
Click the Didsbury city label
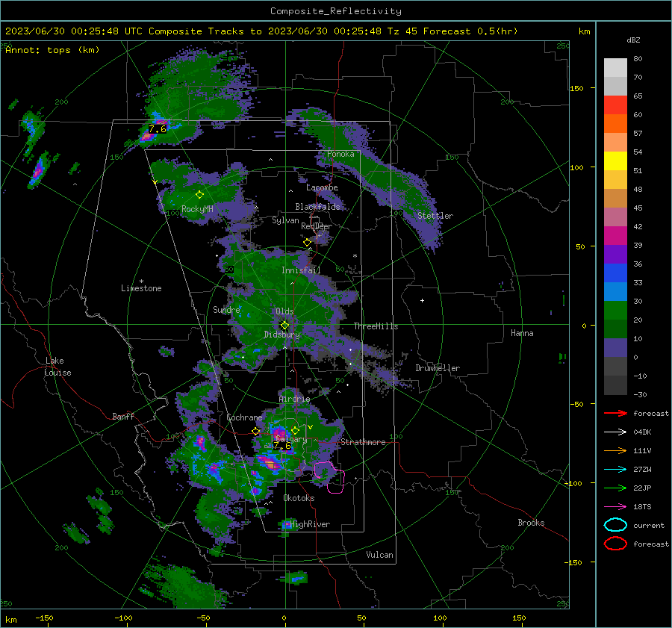click(281, 335)
